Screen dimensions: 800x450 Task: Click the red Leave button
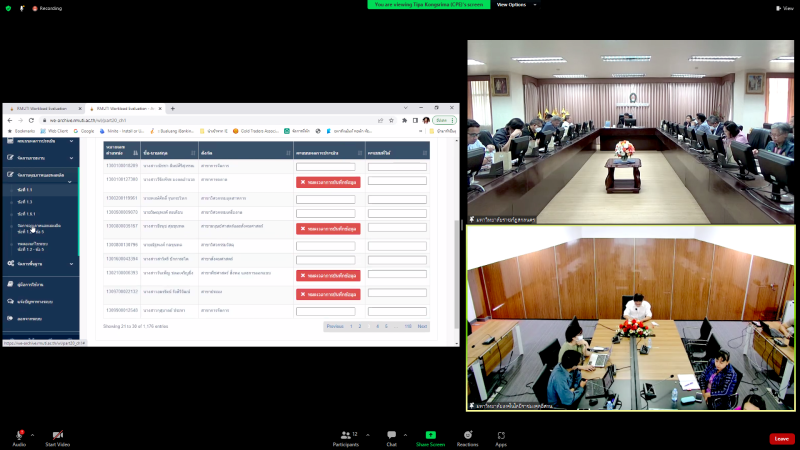click(x=782, y=438)
